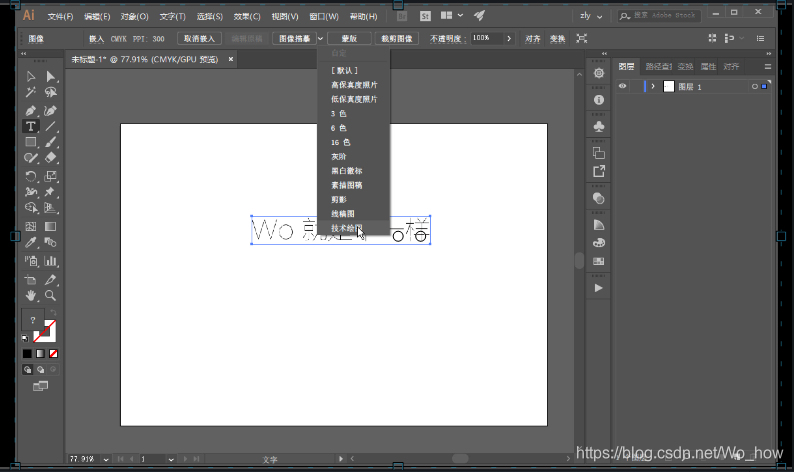Screen dimensions: 794x472
Task: Select the Perspective Grid tool
Action: pyautogui.click(x=51, y=208)
